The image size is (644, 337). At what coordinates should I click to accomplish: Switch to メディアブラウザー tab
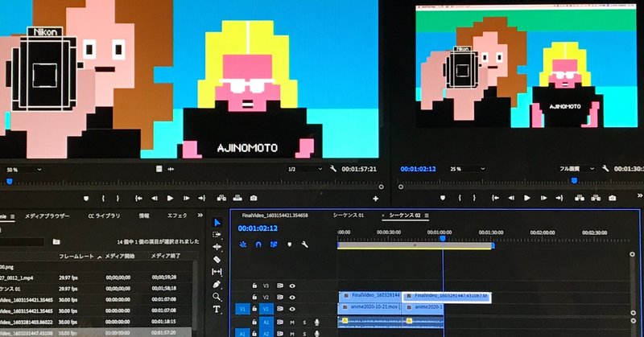(47, 216)
